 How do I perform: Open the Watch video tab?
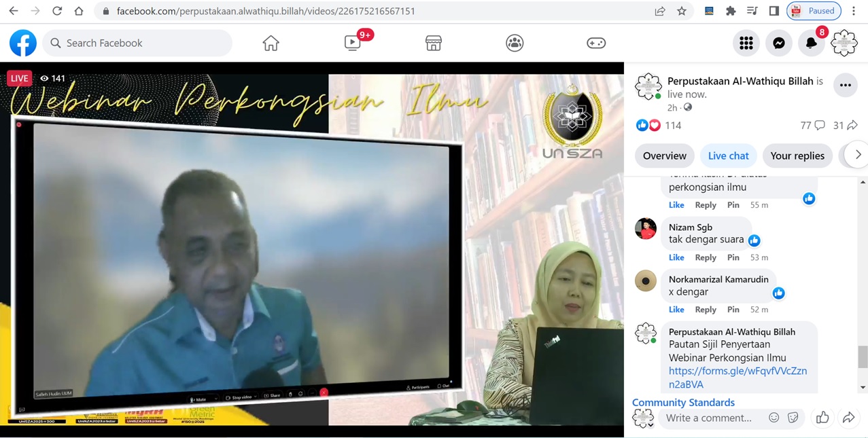point(353,43)
